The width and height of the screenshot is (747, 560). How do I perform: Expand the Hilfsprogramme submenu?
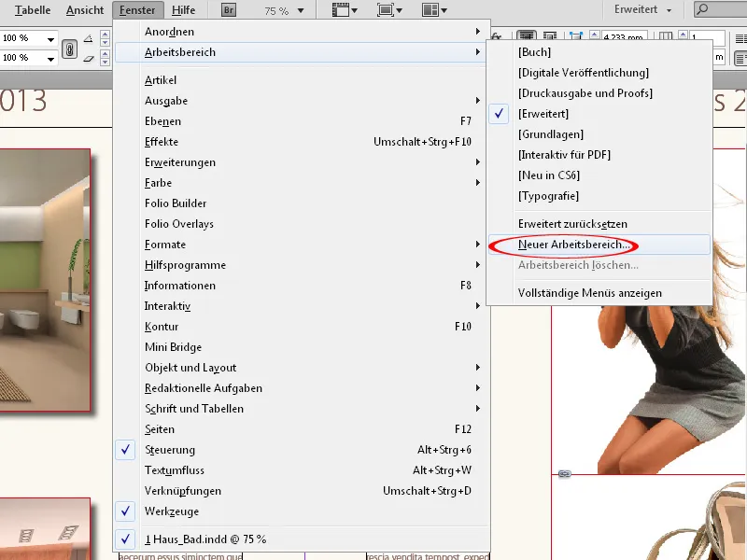(303, 265)
